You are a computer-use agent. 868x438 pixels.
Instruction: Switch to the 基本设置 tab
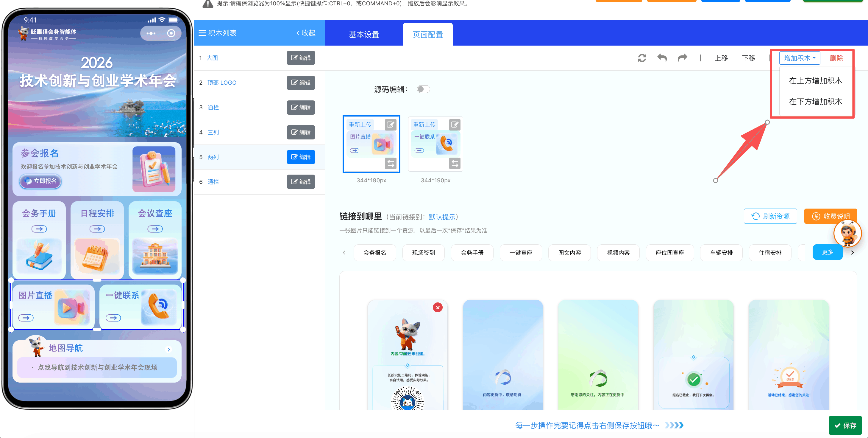point(364,34)
